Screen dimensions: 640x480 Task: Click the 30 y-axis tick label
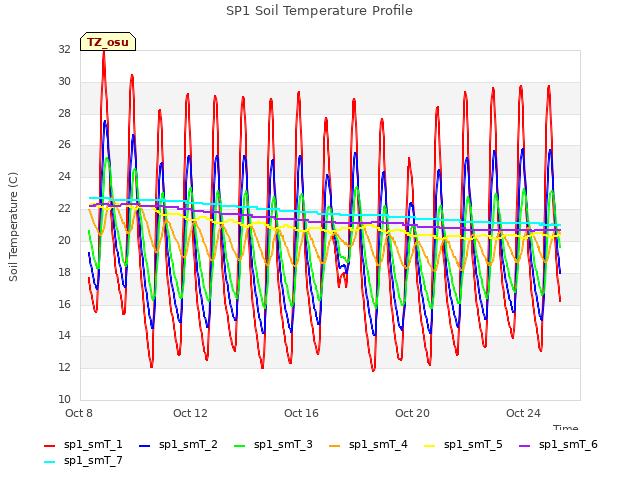64,81
